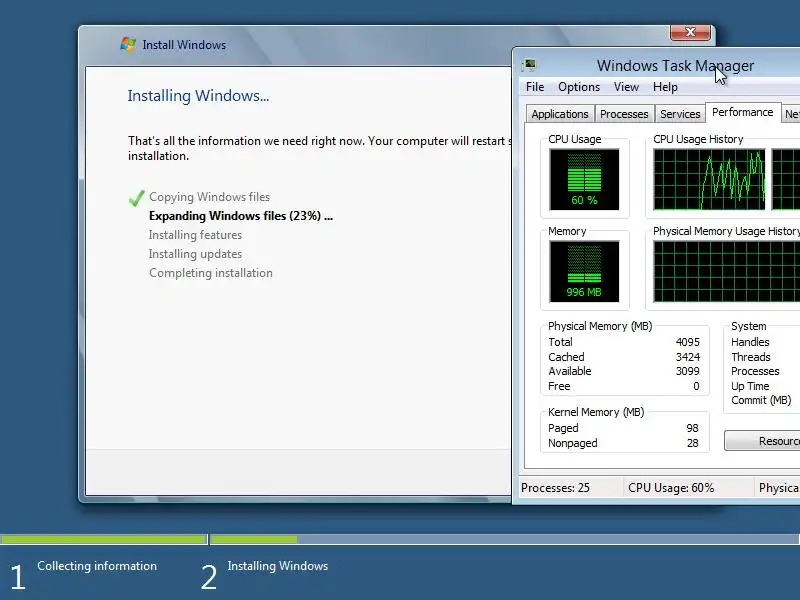Click the 'Installing Windows...' heading
Viewport: 800px width, 600px height.
pyautogui.click(x=198, y=96)
